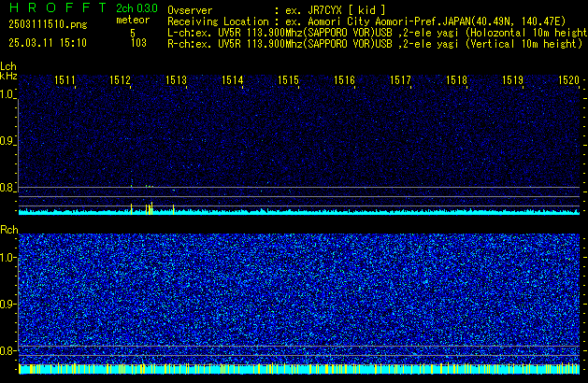
Task: Click the L-ch UV5R description line
Action: [x=378, y=33]
